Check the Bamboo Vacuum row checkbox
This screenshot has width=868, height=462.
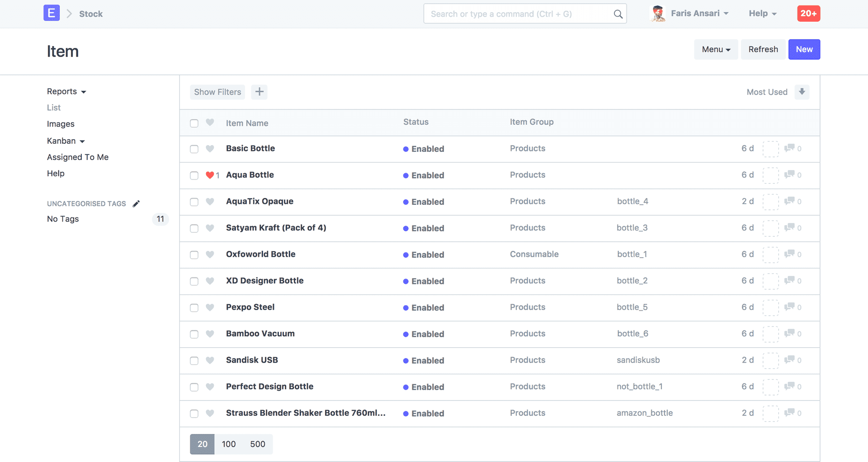(194, 334)
